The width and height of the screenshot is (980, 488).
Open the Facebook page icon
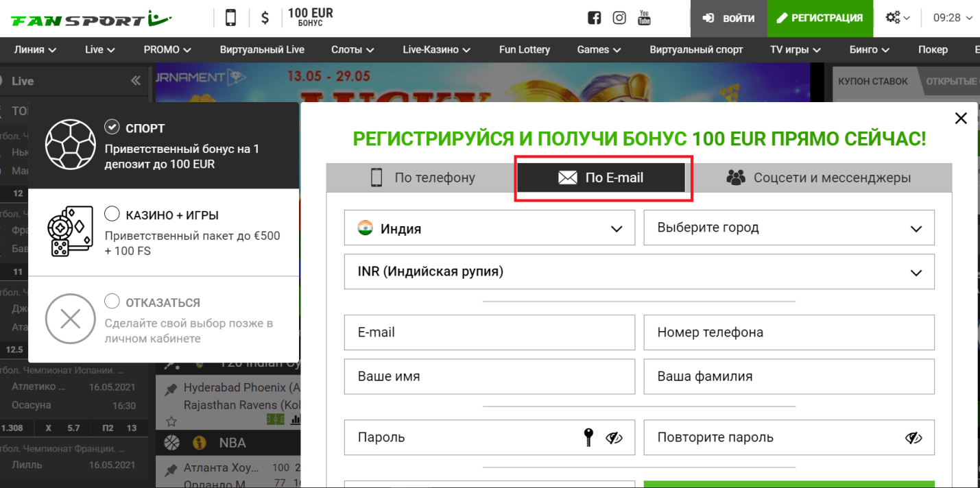[595, 19]
